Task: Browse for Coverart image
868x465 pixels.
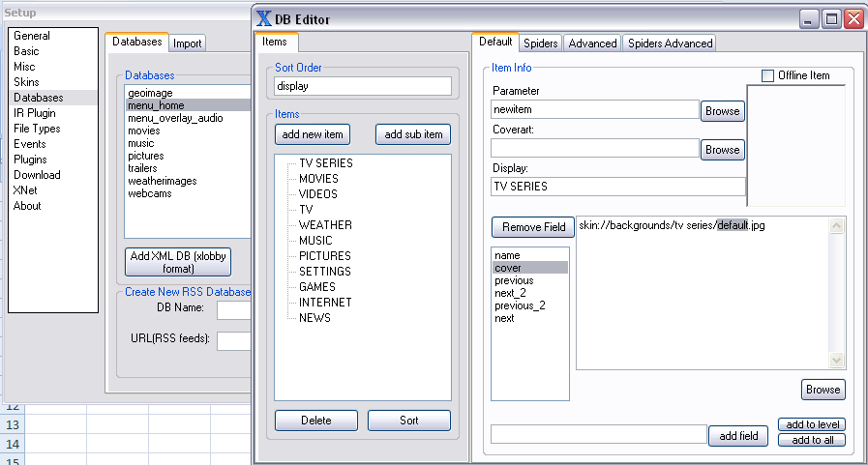Action: pos(723,150)
